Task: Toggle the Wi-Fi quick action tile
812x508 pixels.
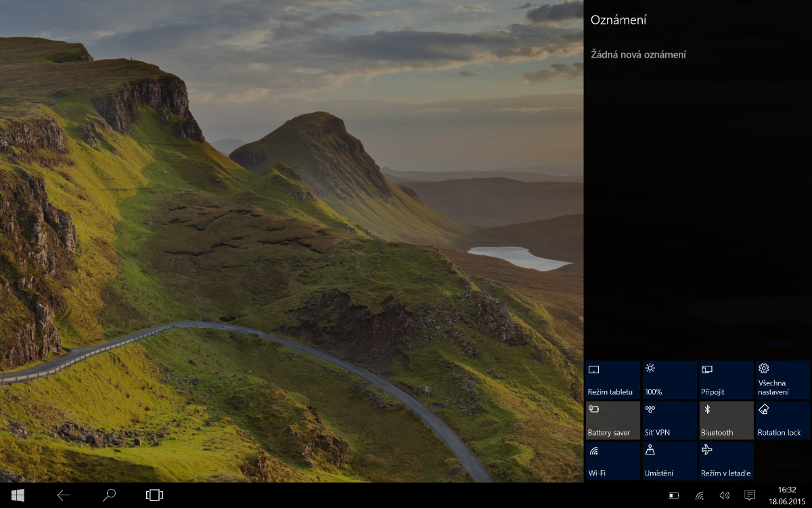Action: [612, 461]
